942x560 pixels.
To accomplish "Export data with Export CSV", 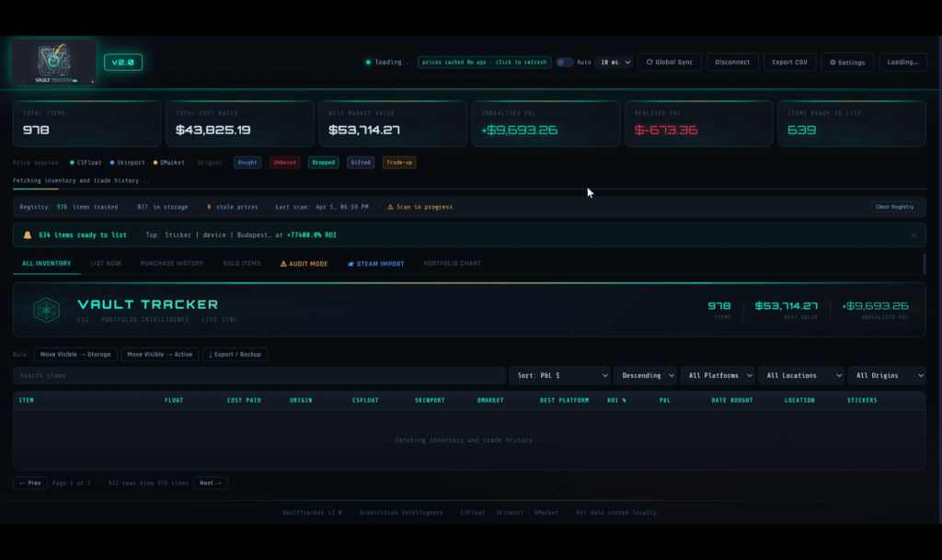I will [789, 63].
